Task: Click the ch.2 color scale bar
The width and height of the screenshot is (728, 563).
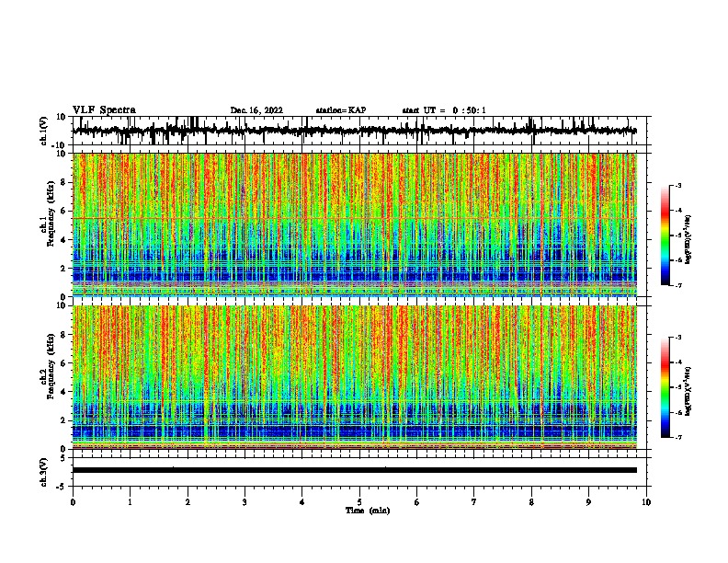Action: coord(665,387)
